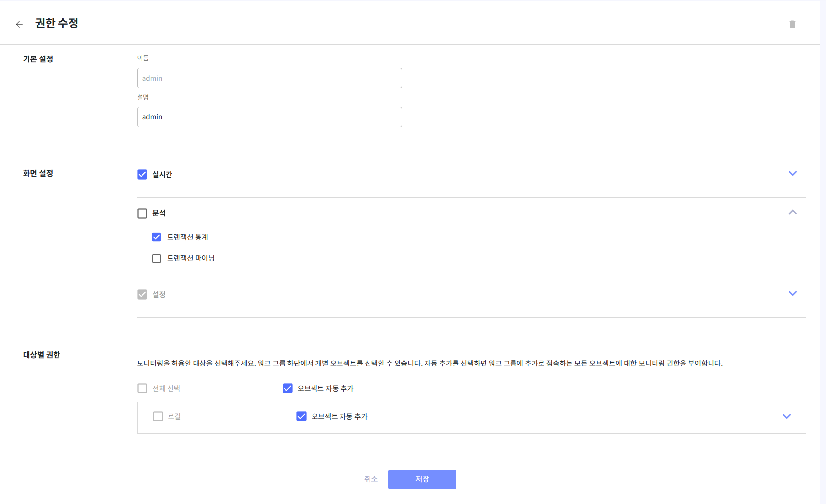Uncheck 오브젝트 자동 추가 in 로컬 row

coord(301,417)
